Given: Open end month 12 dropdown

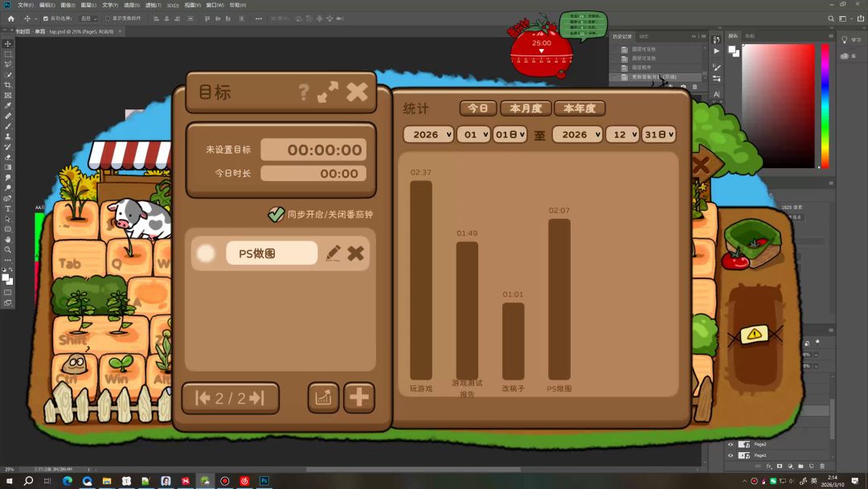Looking at the screenshot, I should point(622,134).
